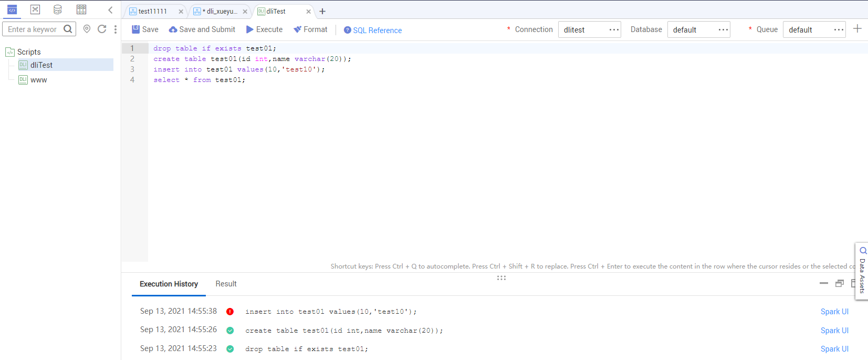The image size is (868, 360).
Task: Switch to Execution History tab
Action: pos(169,284)
